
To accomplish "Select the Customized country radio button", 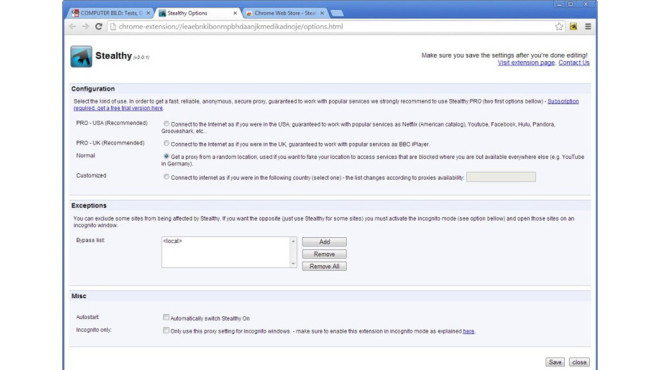I will point(166,177).
